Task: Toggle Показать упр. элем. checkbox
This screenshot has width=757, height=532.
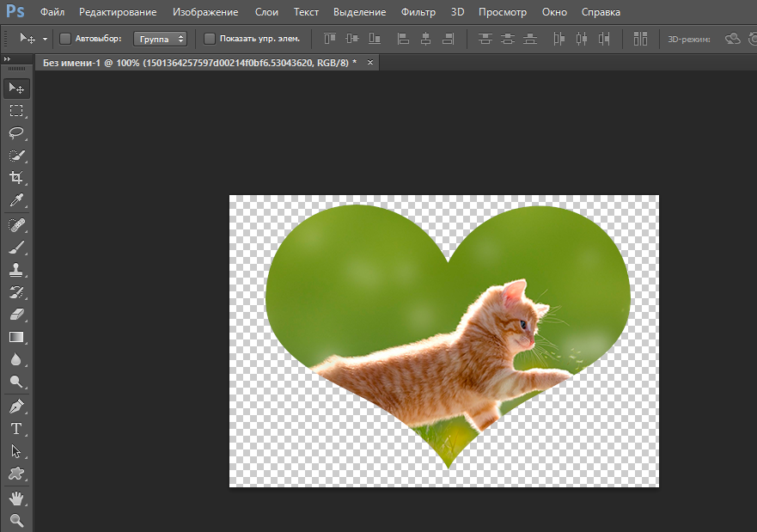Action: 210,39
